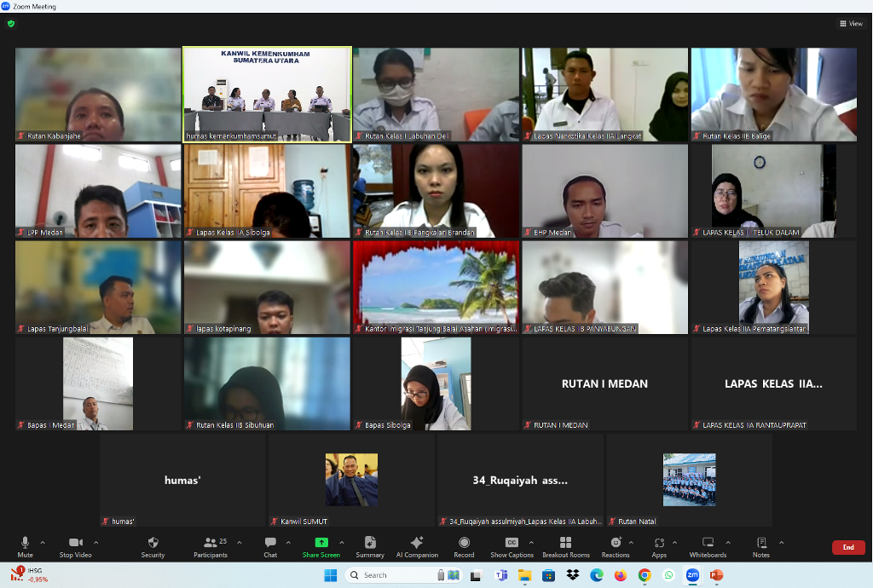This screenshot has height=588, width=873.
Task: Select the humas kemenkumhamsumut video tile
Action: tap(267, 94)
